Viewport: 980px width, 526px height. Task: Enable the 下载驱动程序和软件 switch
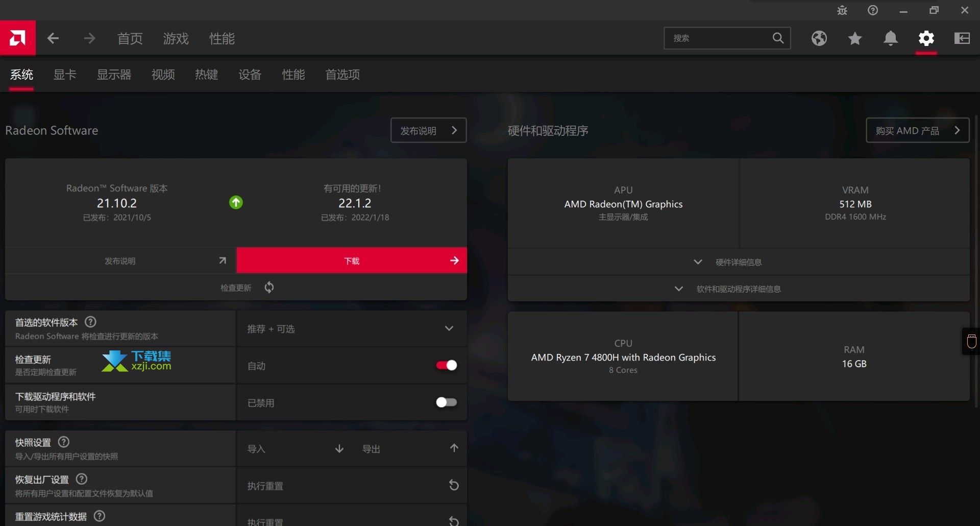pyautogui.click(x=447, y=402)
